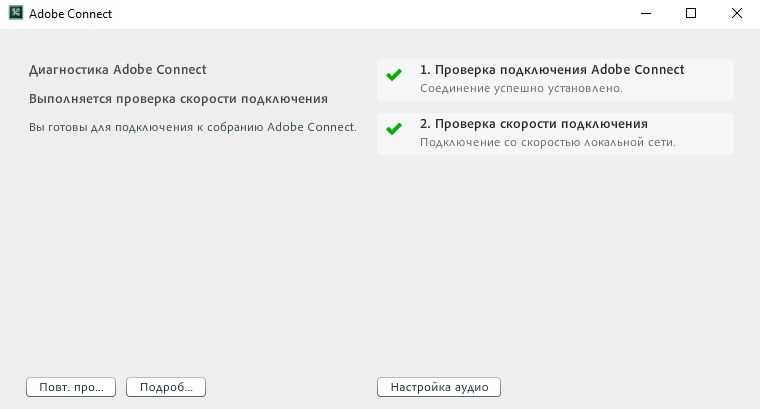Click "Выполняется проверка скорости подключения" subheading
The height and width of the screenshot is (409, 760).
(x=179, y=99)
